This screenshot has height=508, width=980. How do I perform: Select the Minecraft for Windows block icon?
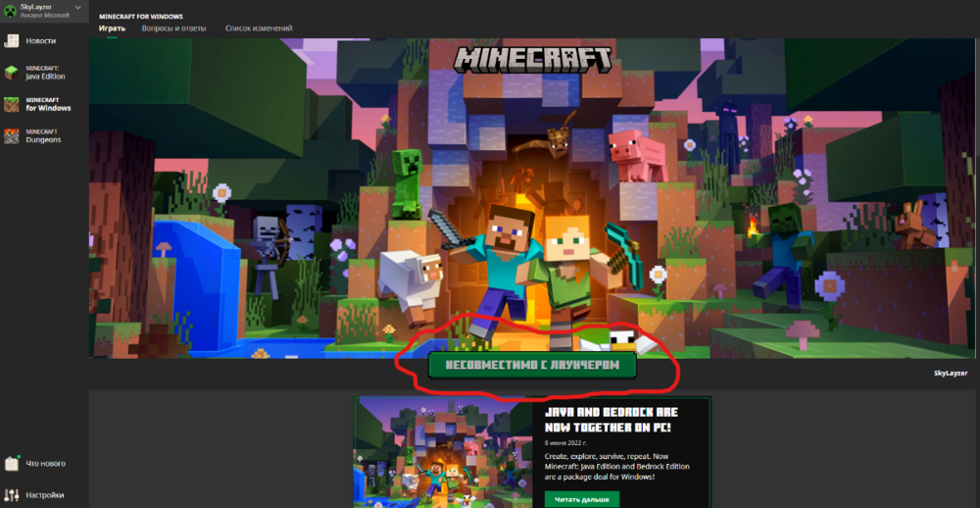pyautogui.click(x=11, y=104)
